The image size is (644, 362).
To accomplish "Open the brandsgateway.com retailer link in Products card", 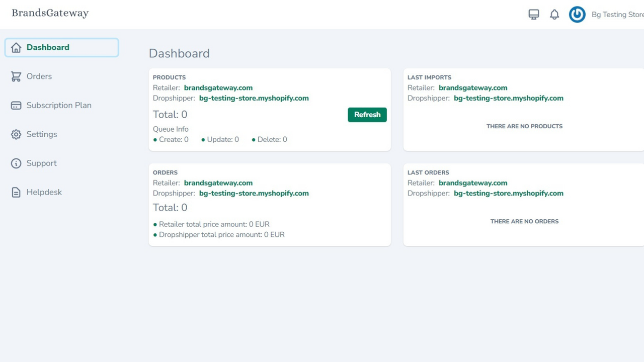I will coord(218,87).
